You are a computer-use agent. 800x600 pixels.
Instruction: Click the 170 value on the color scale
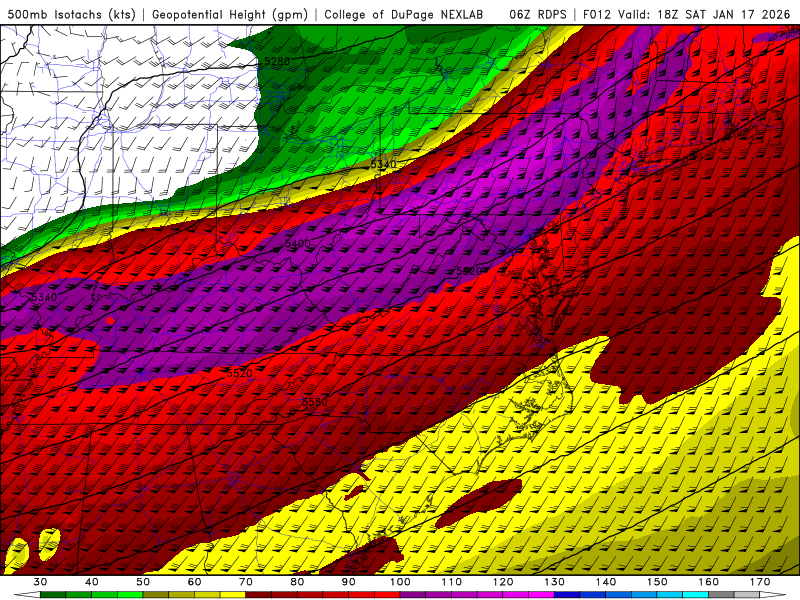click(x=760, y=582)
